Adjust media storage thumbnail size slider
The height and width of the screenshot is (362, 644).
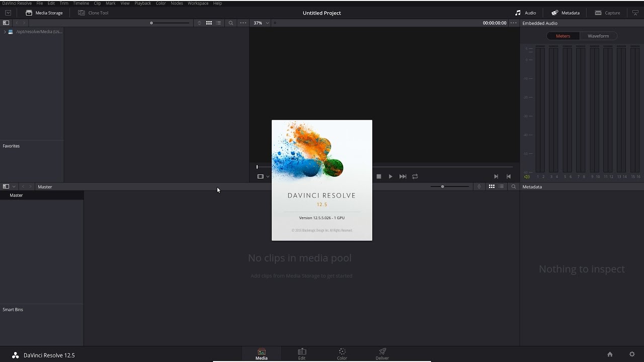tap(170, 23)
